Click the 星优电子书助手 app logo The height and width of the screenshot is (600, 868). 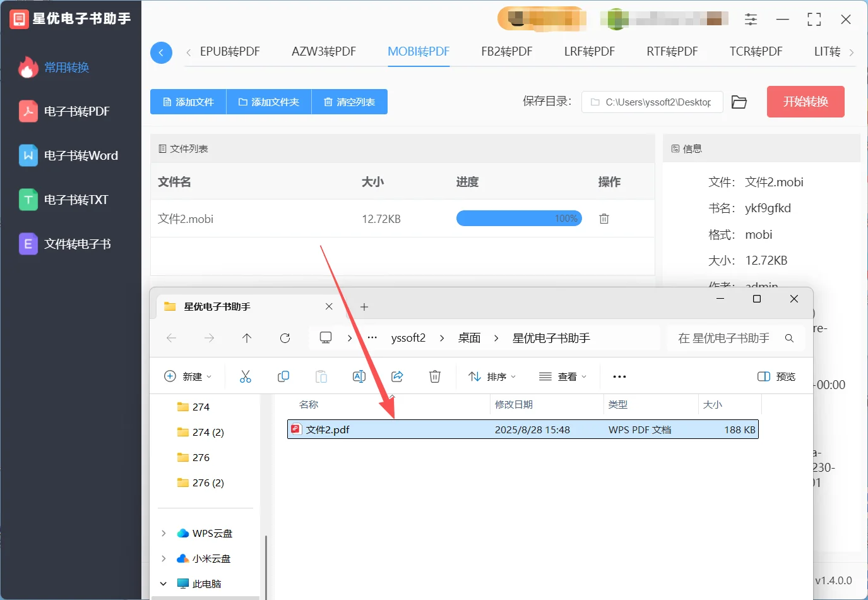[19, 20]
